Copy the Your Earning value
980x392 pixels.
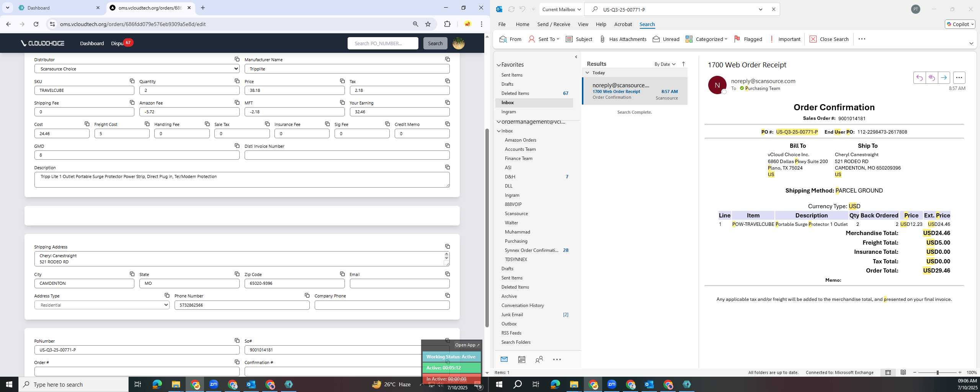pos(448,103)
